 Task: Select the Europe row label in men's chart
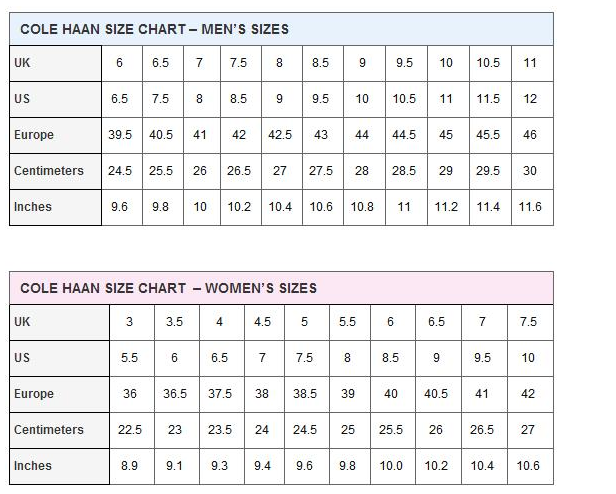tap(34, 135)
